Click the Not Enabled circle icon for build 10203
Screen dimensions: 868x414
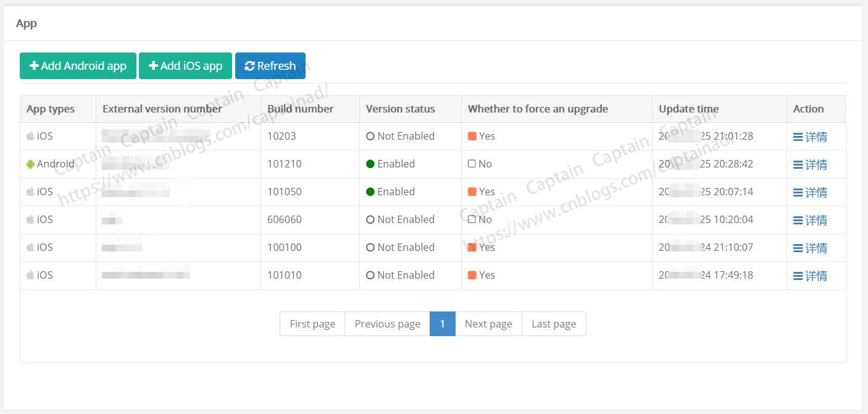click(370, 136)
